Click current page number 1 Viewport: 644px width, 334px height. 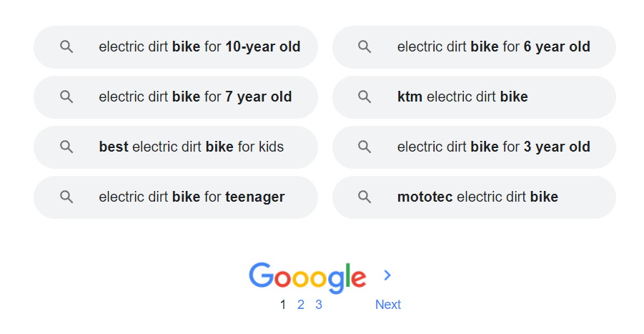coord(283,305)
